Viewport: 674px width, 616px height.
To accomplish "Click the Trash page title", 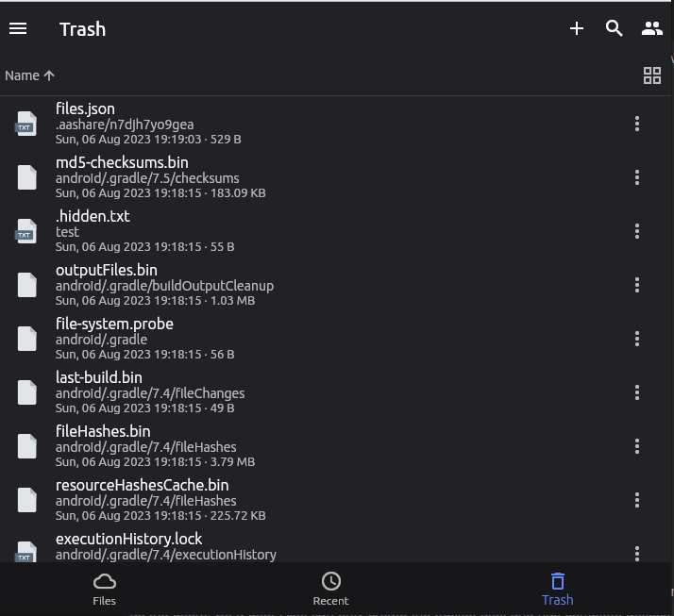I will pos(82,29).
